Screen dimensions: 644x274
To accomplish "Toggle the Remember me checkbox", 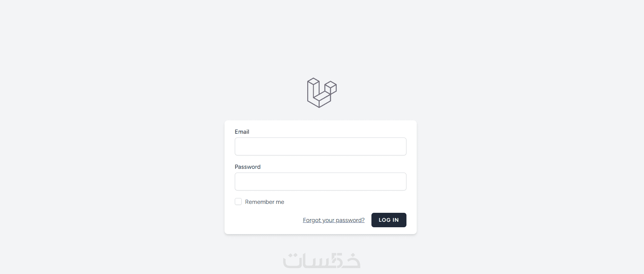I will coord(238,201).
